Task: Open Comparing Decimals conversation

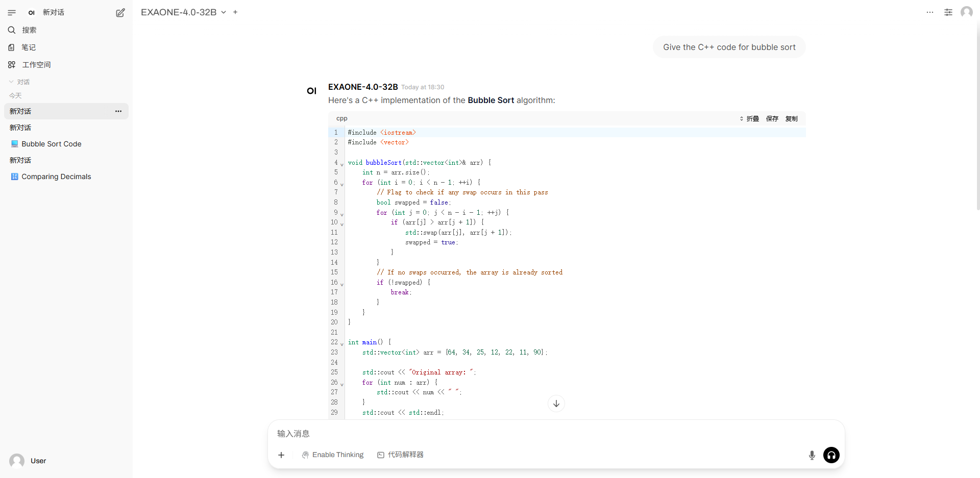Action: coord(56,177)
